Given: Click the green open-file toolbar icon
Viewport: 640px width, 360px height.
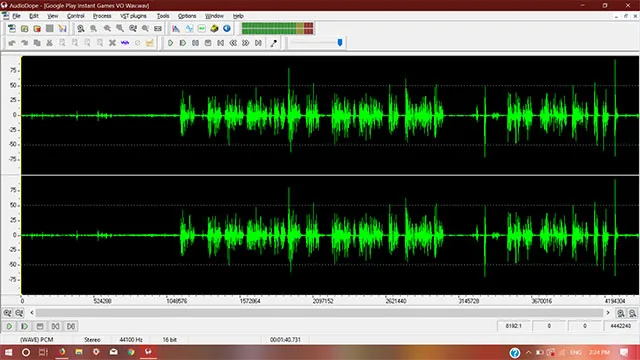Looking at the screenshot, I should click(24, 29).
